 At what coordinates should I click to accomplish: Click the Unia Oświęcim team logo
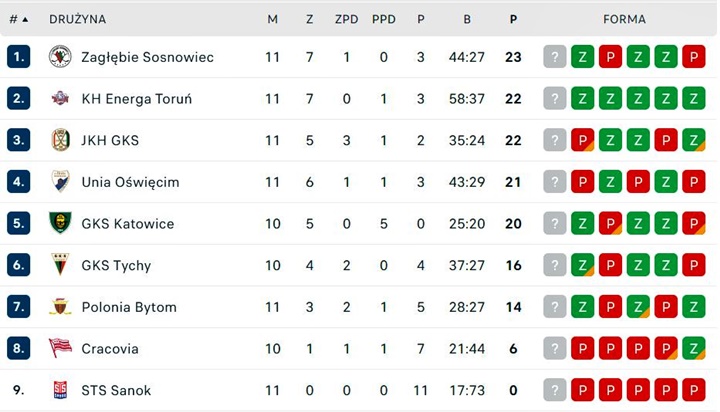pos(60,181)
